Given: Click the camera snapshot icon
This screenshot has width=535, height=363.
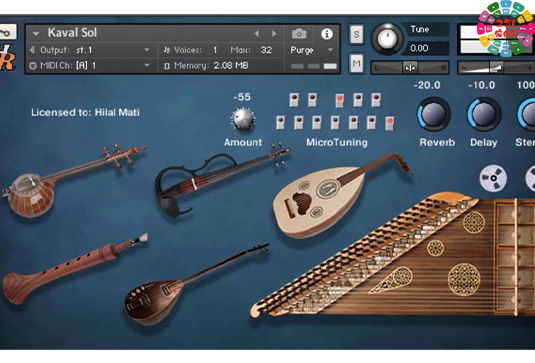Looking at the screenshot, I should [299, 34].
